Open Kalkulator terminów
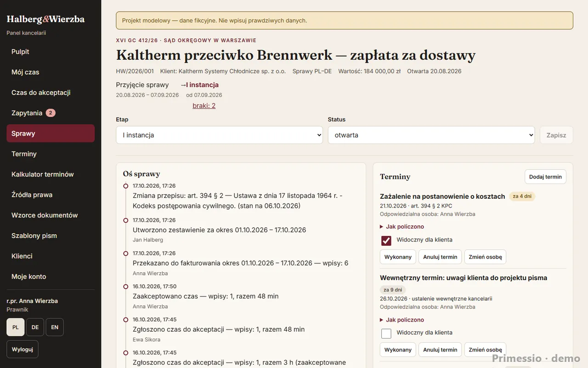The width and height of the screenshot is (588, 368). (x=51, y=174)
